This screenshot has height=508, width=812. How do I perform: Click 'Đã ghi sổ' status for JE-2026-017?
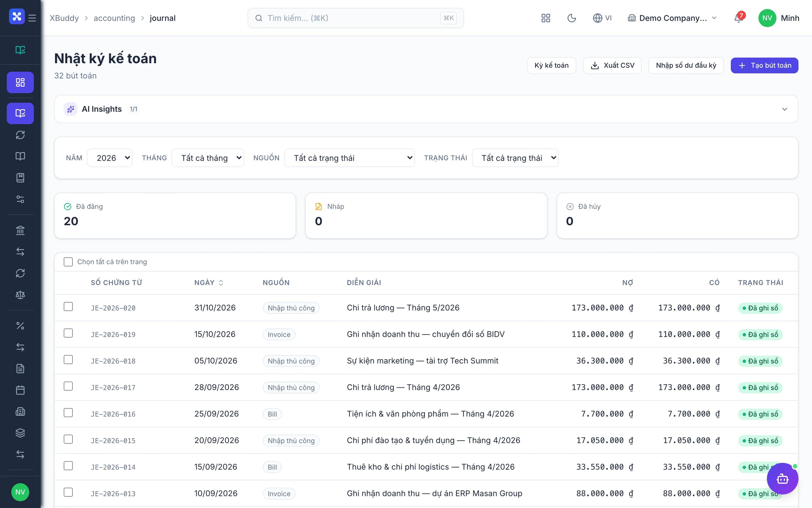point(760,388)
